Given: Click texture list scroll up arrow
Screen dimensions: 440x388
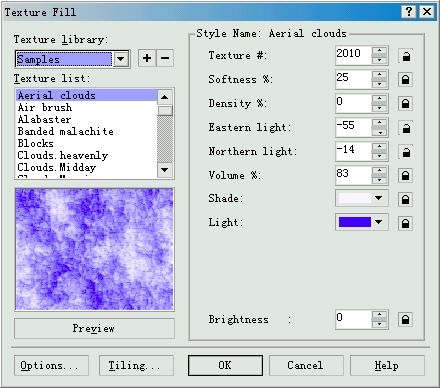Looking at the screenshot, I should 164,97.
